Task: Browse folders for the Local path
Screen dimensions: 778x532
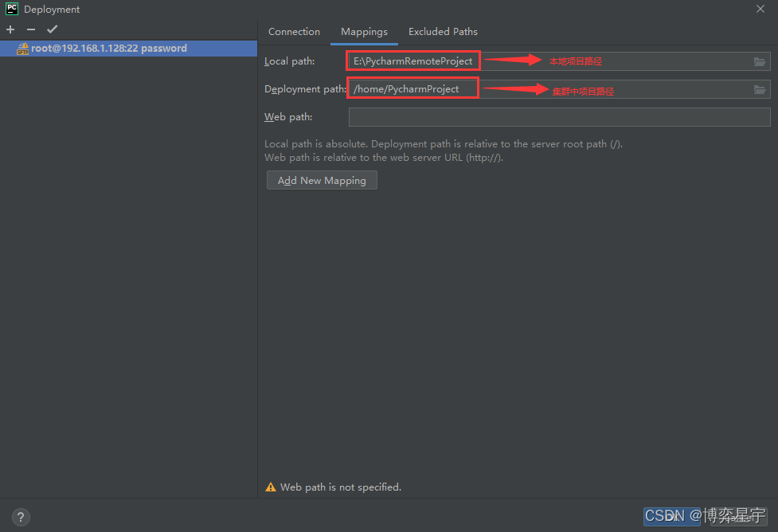Action: 760,61
